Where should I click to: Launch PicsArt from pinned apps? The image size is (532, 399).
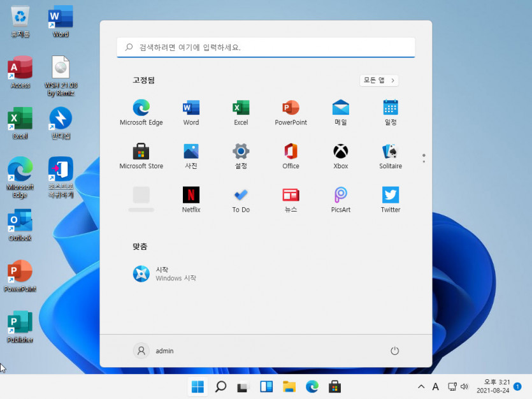coord(341,200)
